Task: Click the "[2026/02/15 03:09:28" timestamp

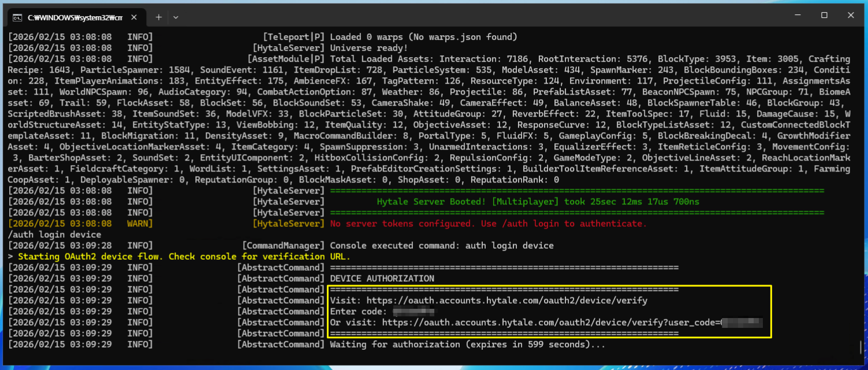Action: coord(60,246)
